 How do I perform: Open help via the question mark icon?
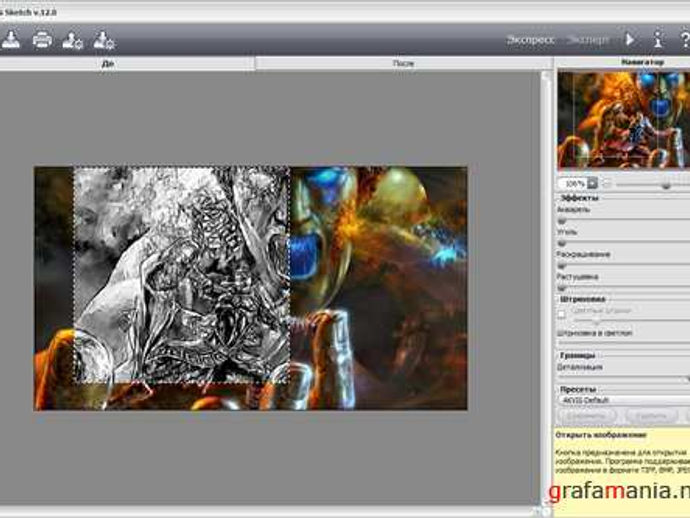pos(685,40)
